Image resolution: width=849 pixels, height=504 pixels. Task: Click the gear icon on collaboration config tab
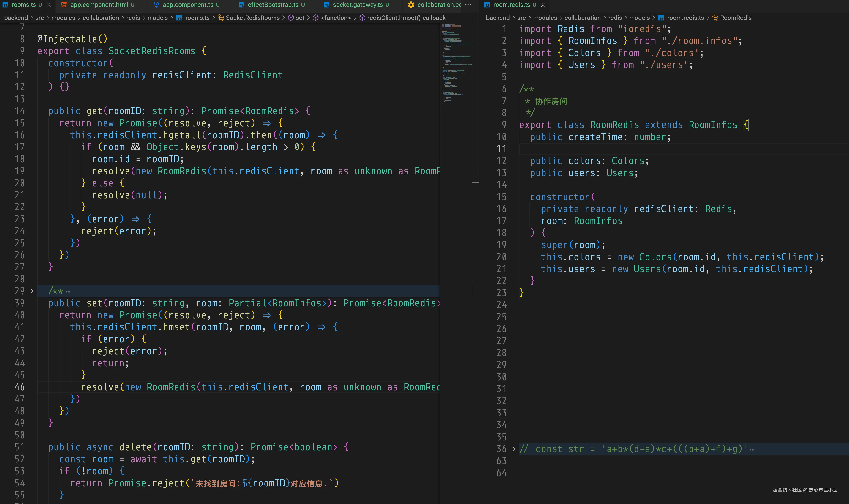(411, 5)
